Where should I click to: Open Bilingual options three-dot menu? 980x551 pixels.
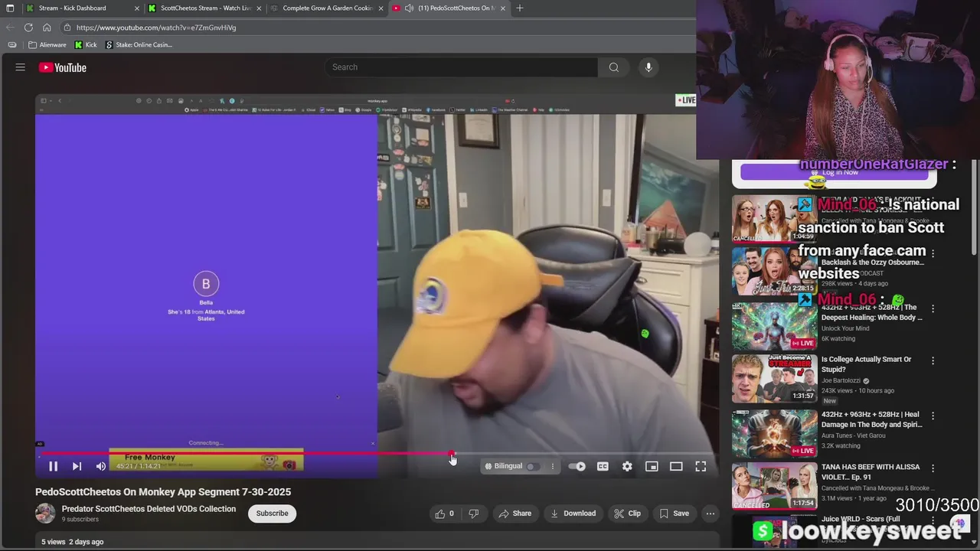(x=552, y=466)
